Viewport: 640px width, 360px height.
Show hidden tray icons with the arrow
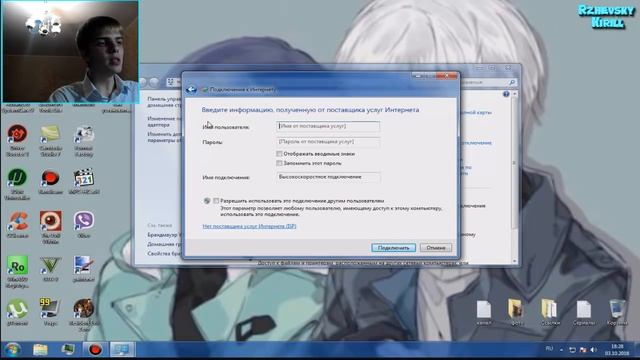(x=561, y=350)
